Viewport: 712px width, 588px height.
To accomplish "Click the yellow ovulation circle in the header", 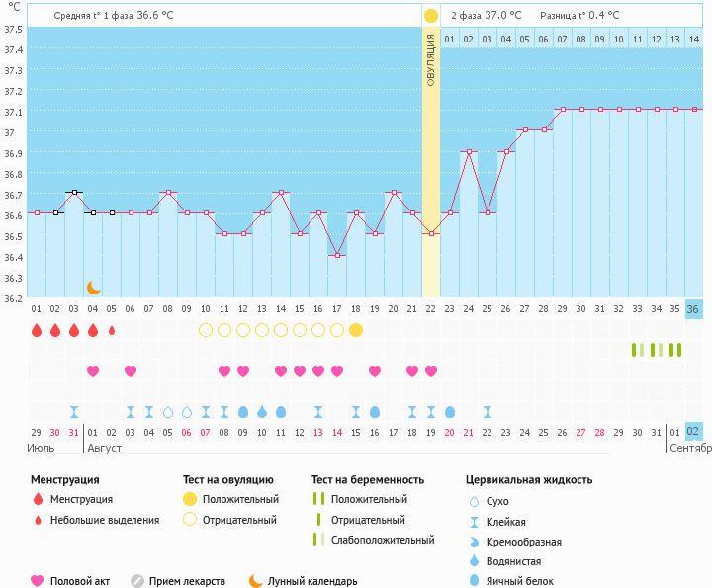I will point(431,16).
